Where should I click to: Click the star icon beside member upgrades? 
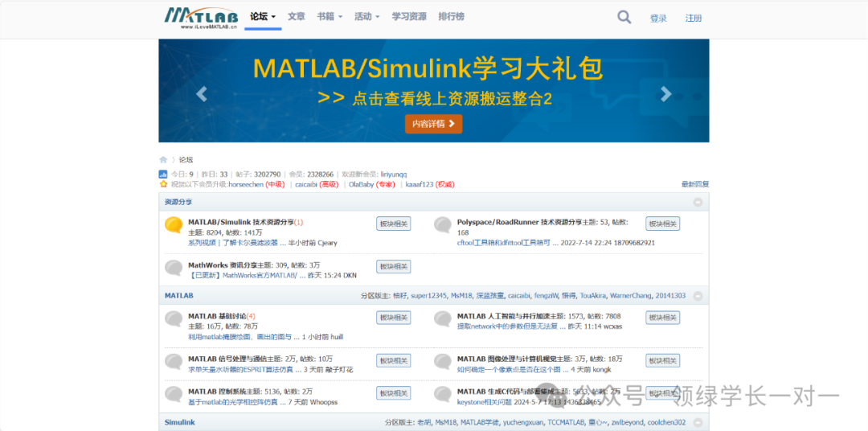pos(163,184)
